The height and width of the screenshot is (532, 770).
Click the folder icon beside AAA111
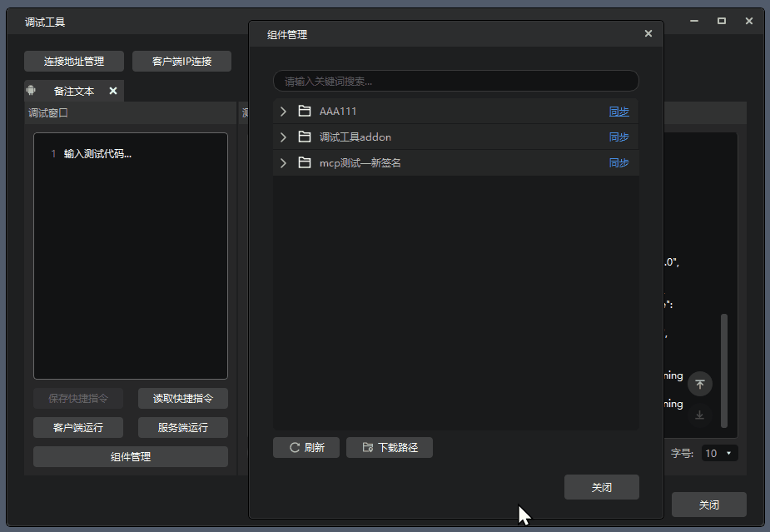pyautogui.click(x=305, y=112)
